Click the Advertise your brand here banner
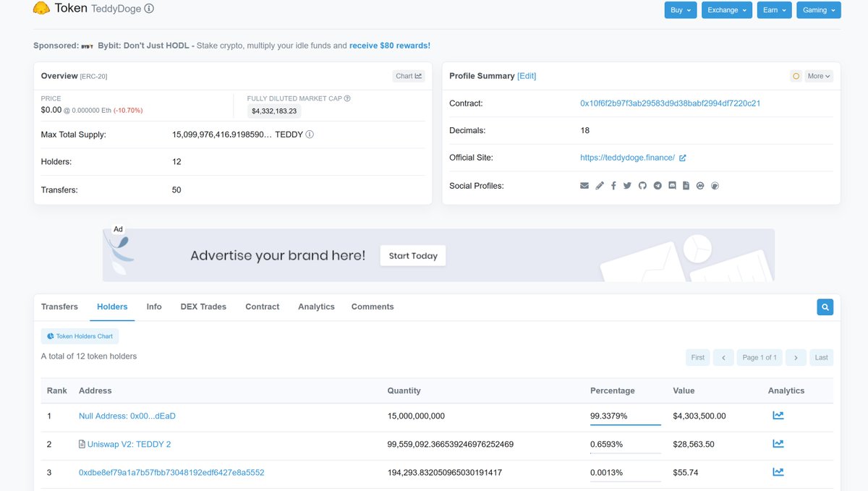 pyautogui.click(x=438, y=255)
